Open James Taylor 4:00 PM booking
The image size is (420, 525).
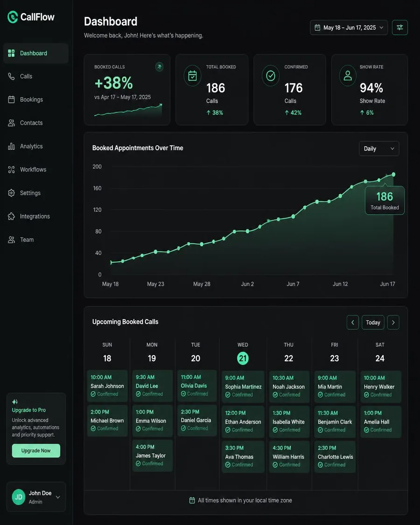pyautogui.click(x=153, y=455)
